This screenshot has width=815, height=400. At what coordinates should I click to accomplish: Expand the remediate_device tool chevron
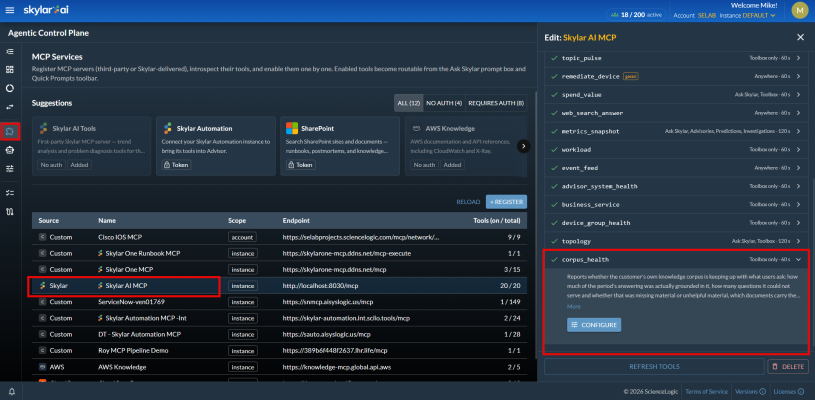798,76
